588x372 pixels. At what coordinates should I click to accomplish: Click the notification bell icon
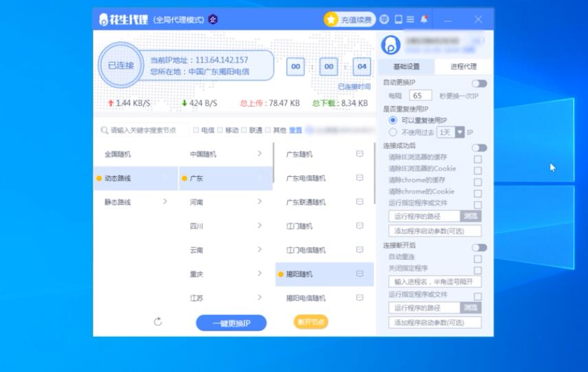coord(424,19)
